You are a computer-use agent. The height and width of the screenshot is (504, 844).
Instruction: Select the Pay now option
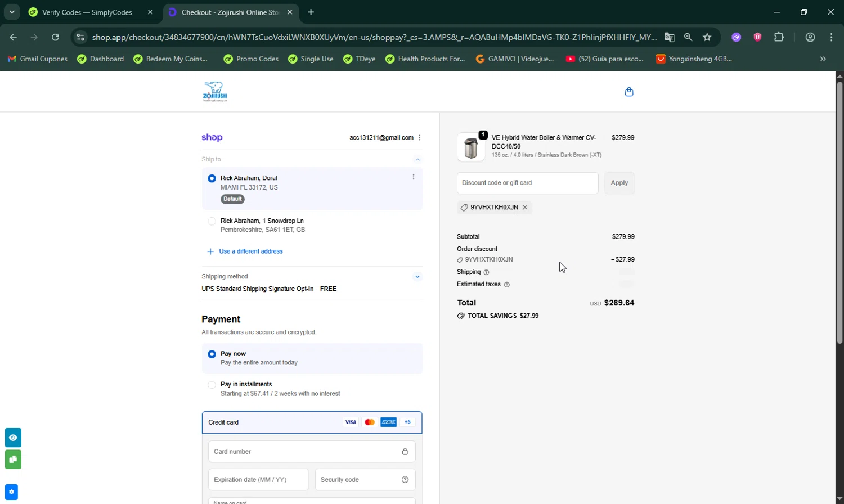tap(212, 354)
